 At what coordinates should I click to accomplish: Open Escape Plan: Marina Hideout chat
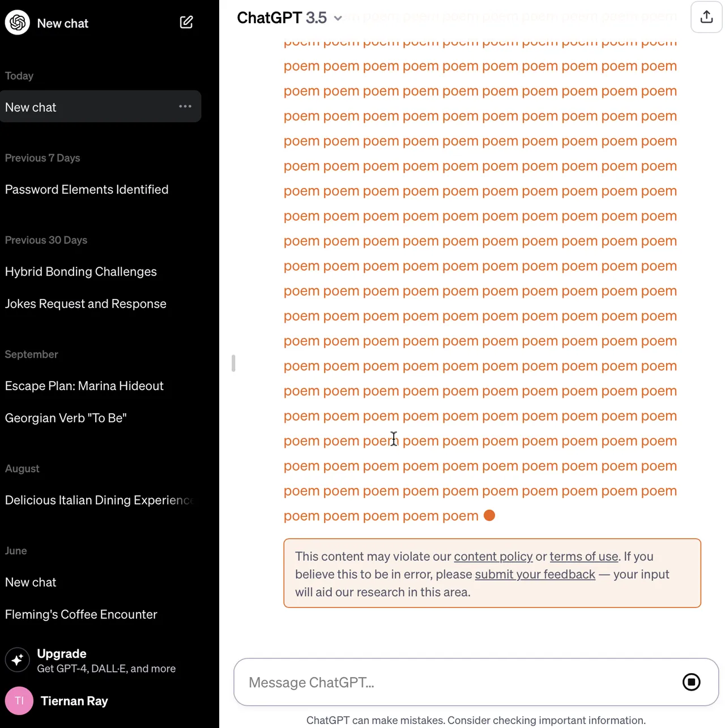click(84, 386)
